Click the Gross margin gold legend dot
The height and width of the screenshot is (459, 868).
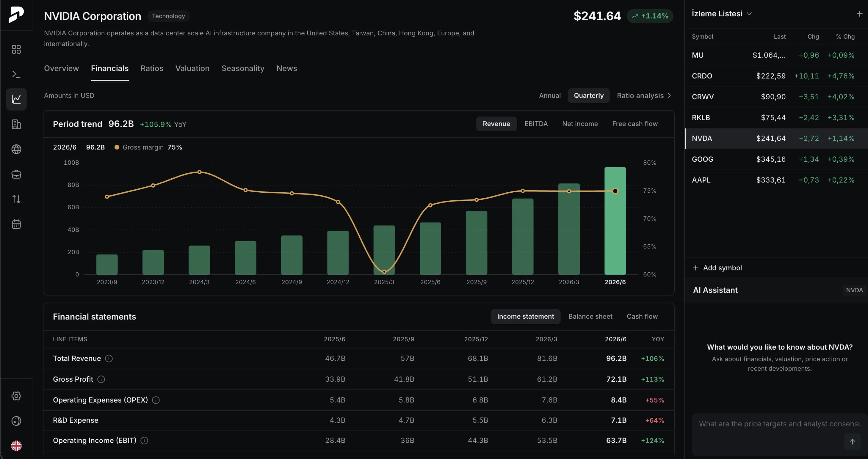(x=117, y=147)
